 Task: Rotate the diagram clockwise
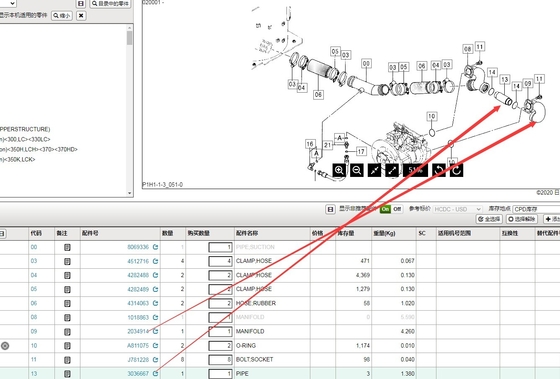[456, 170]
